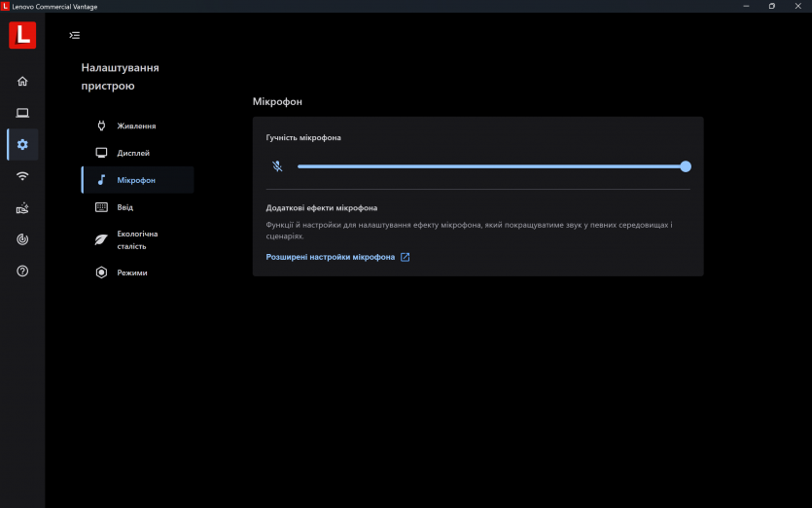Select the Settings gear icon in sidebar
The height and width of the screenshot is (508, 812).
(22, 145)
